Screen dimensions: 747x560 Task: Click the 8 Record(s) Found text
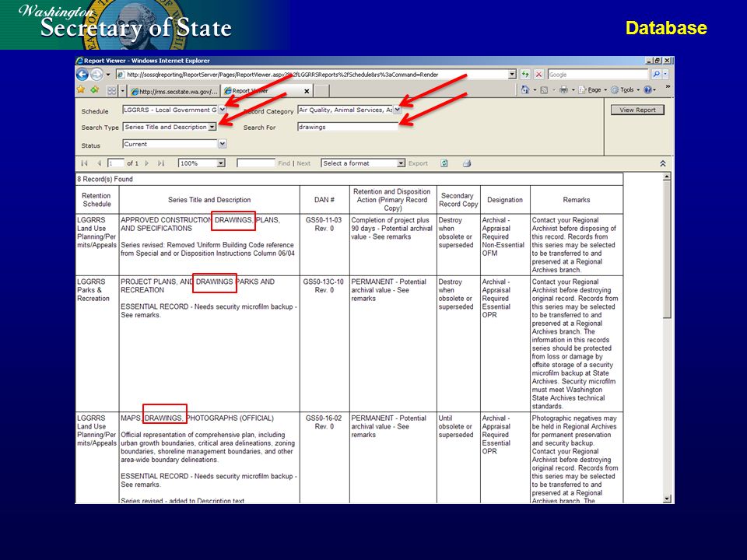[105, 179]
